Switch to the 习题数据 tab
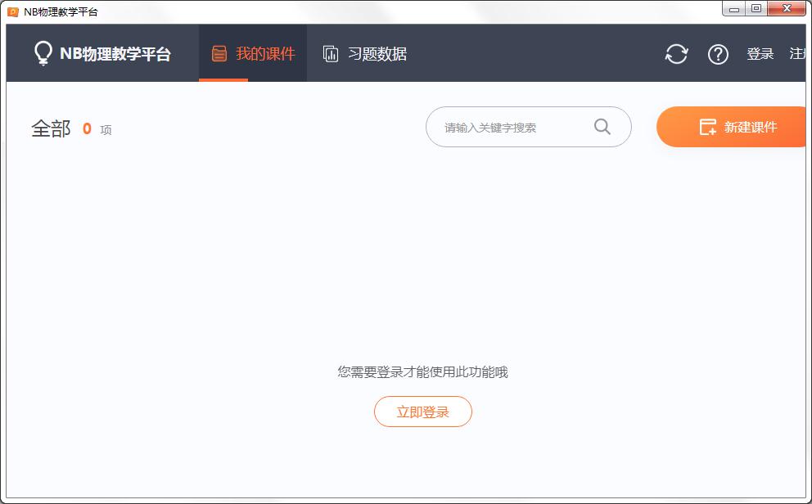 click(x=367, y=52)
